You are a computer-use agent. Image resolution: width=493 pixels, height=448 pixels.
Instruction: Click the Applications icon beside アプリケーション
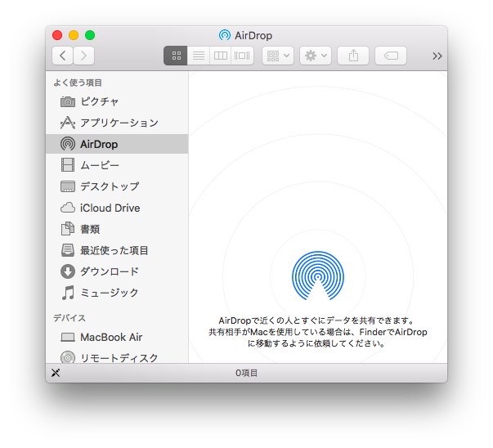68,123
